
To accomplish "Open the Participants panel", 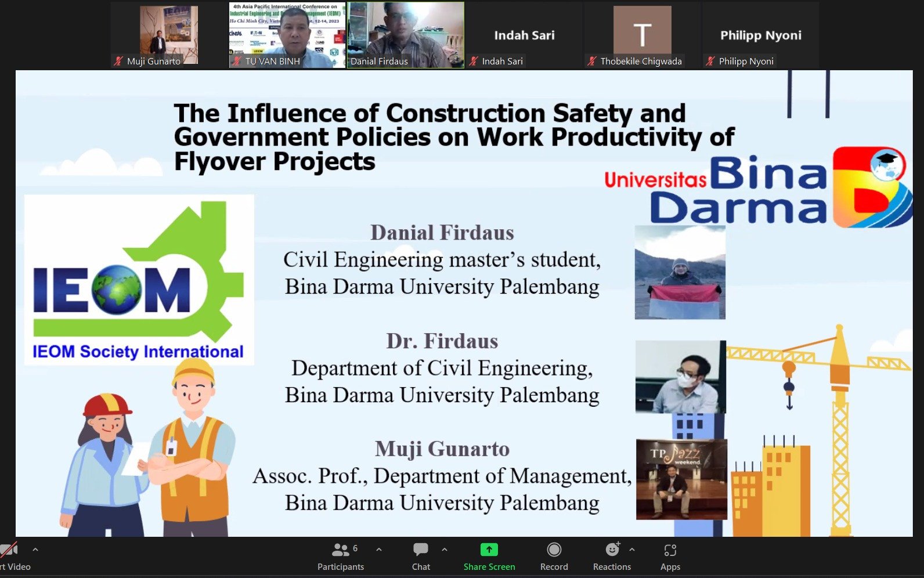I will coord(341,557).
